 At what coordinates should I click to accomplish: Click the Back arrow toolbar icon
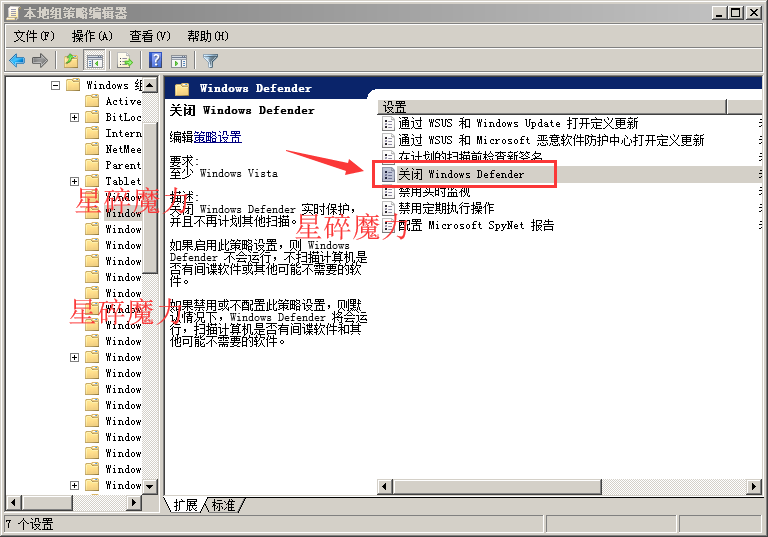(x=17, y=61)
